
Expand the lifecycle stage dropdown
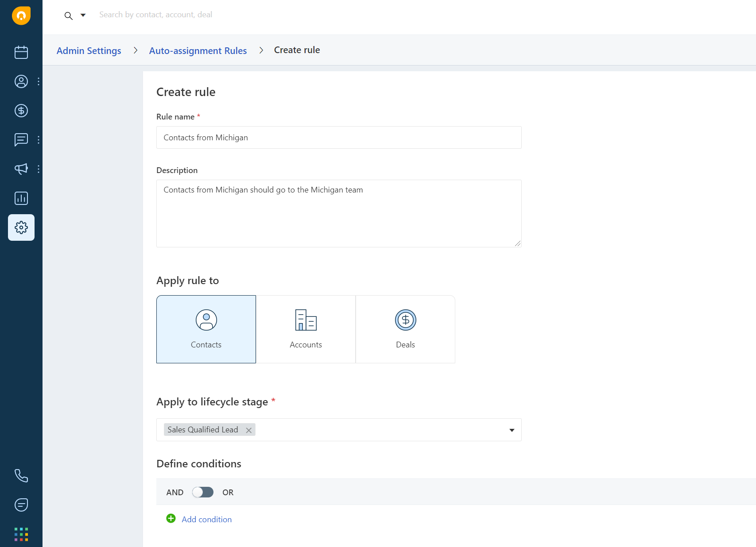tap(512, 430)
